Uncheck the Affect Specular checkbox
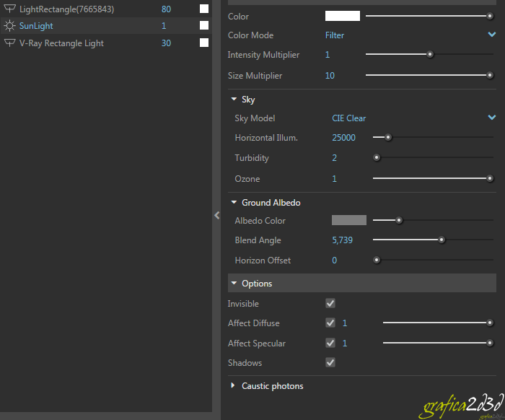 click(x=330, y=344)
